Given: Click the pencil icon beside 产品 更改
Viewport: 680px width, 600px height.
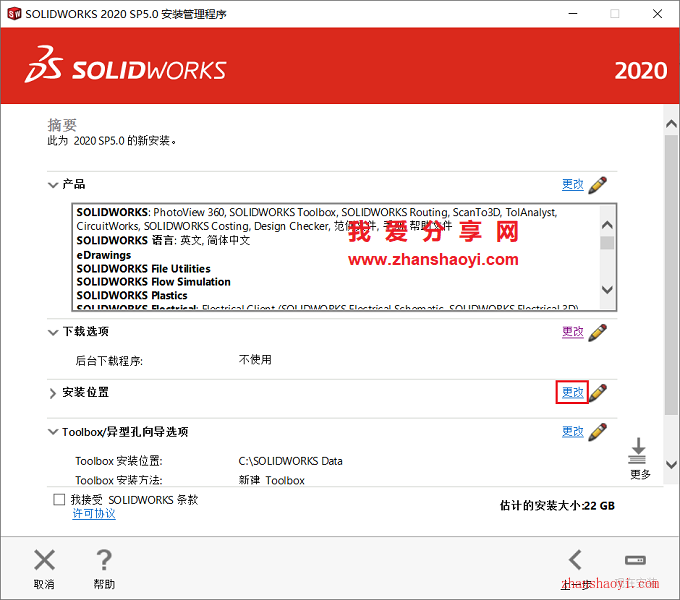Looking at the screenshot, I should click(x=598, y=185).
